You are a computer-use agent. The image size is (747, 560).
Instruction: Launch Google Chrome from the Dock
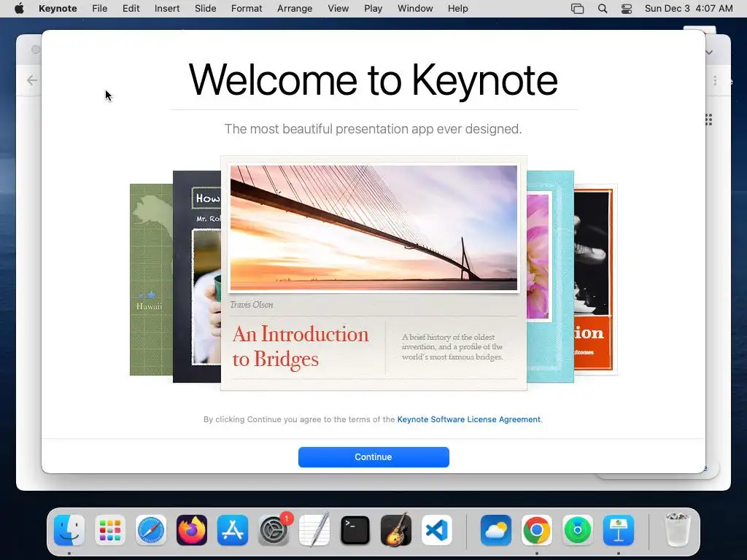(536, 530)
